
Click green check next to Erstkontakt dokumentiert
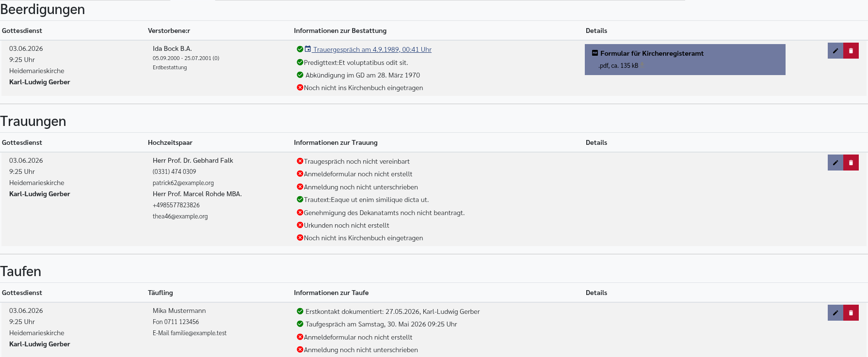[x=300, y=311]
